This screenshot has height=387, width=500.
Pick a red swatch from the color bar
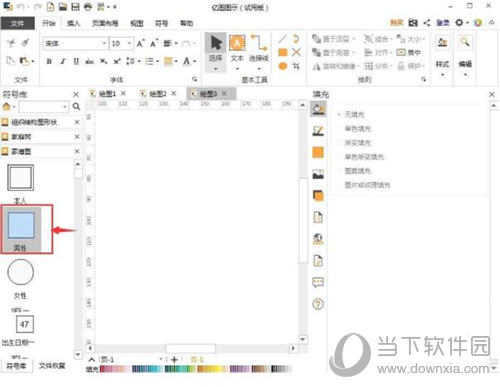[103, 369]
